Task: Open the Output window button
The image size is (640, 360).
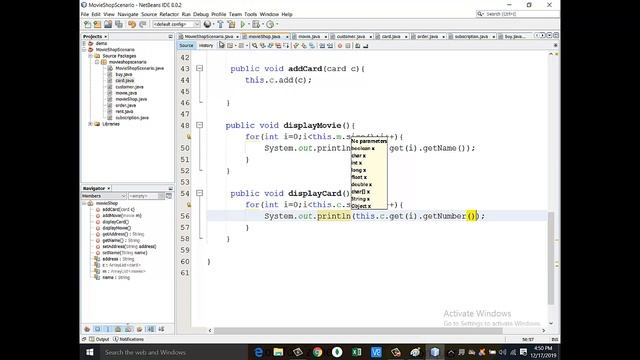Action: point(99,339)
